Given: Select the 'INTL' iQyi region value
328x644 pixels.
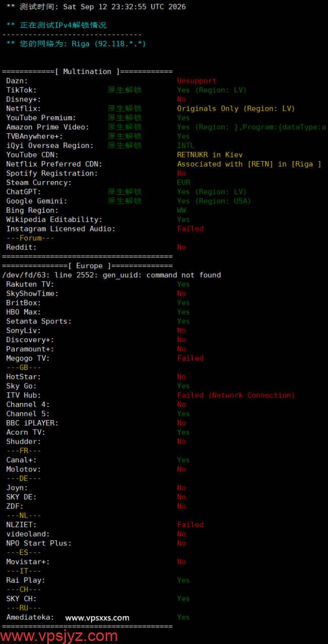Looking at the screenshot, I should [186, 145].
